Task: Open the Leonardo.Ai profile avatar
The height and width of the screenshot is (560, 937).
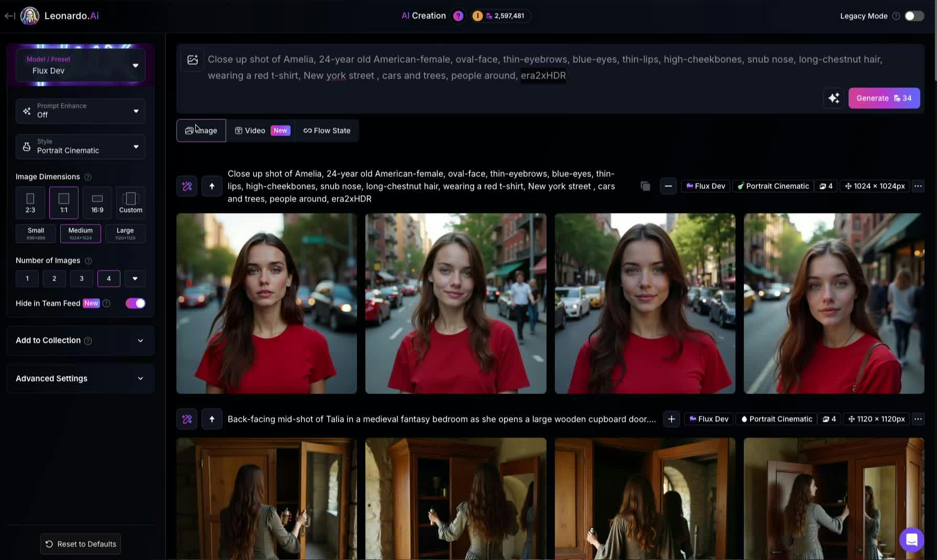Action: [30, 16]
